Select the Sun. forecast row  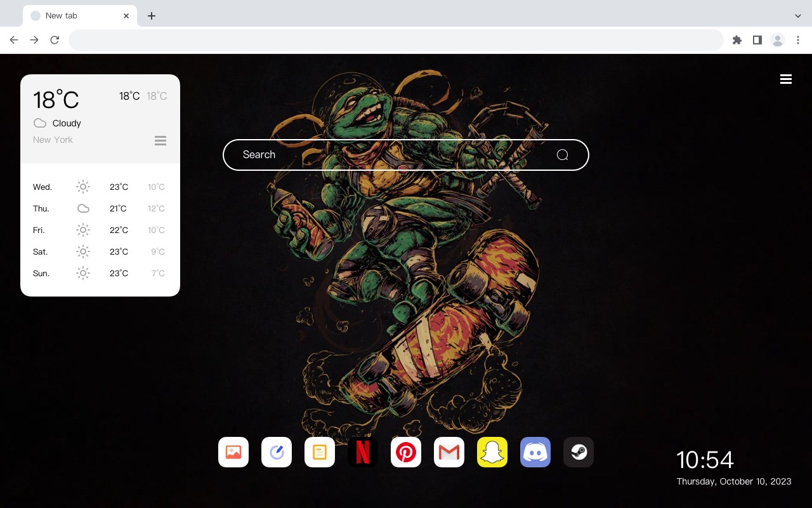pyautogui.click(x=100, y=273)
